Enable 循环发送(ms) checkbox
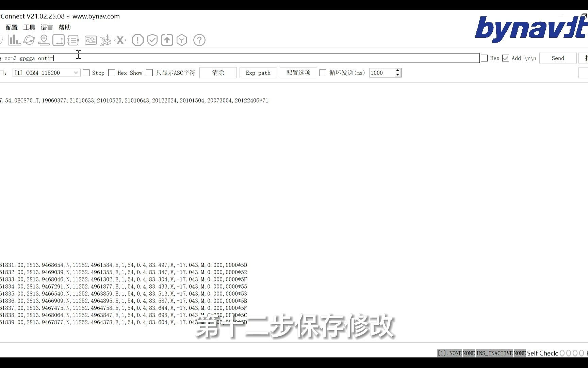 click(x=323, y=73)
